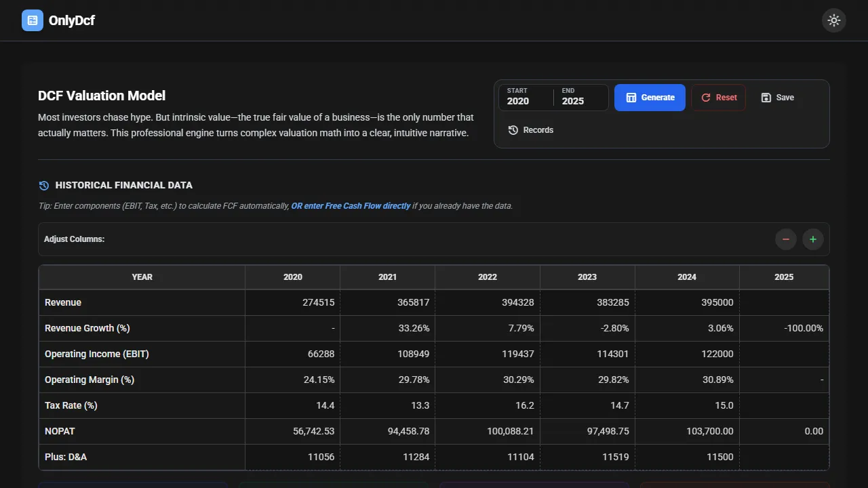
Task: Click the plus icon to add a column
Action: point(813,239)
